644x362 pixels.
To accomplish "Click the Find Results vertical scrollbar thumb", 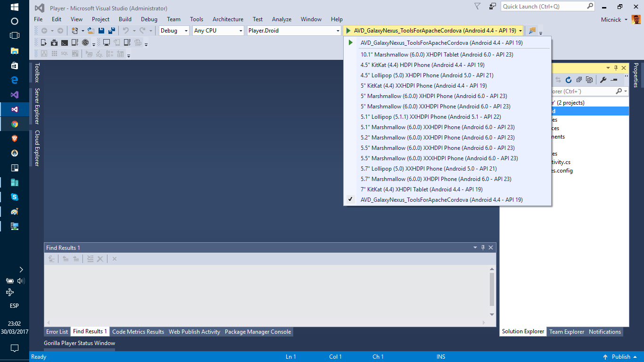I will pos(492,289).
